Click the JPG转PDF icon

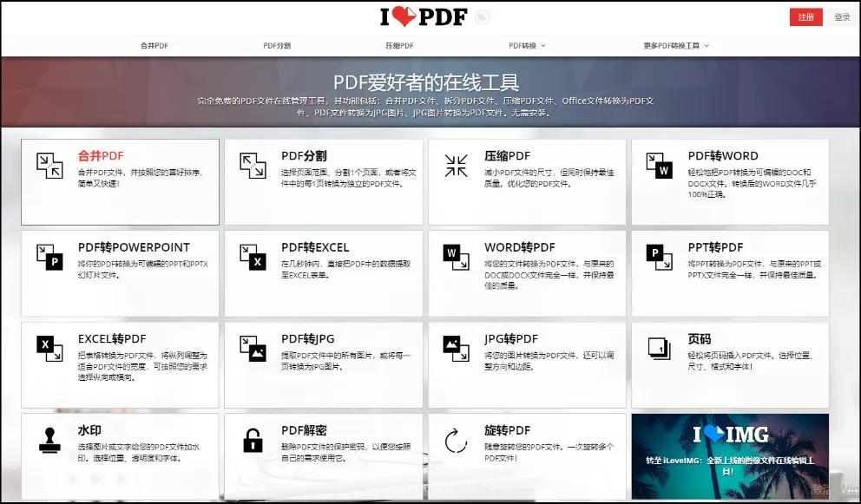(456, 349)
